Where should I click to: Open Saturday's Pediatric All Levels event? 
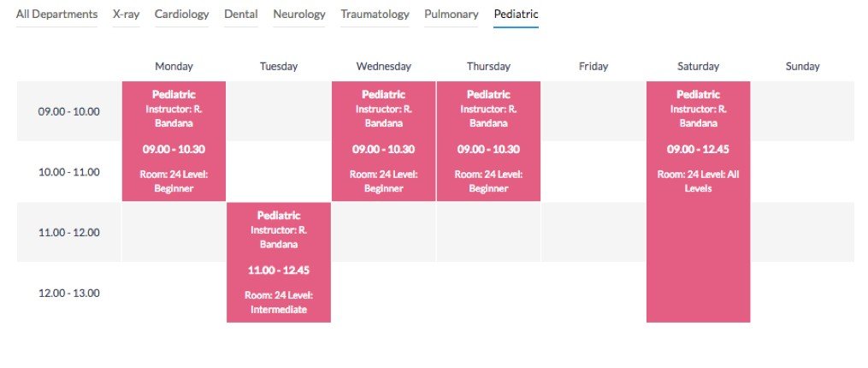pyautogui.click(x=698, y=202)
